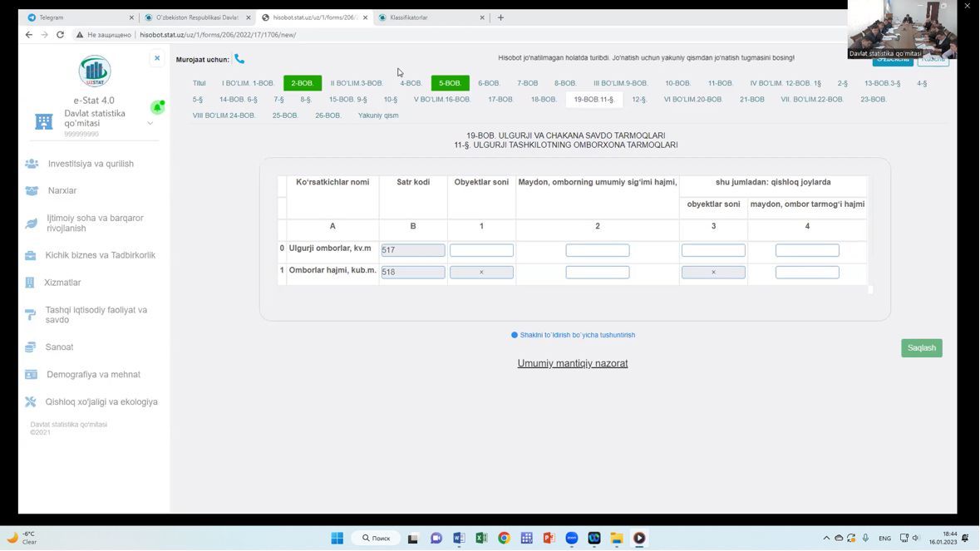Click the green notification bell icon
The height and width of the screenshot is (551, 980).
tap(156, 107)
